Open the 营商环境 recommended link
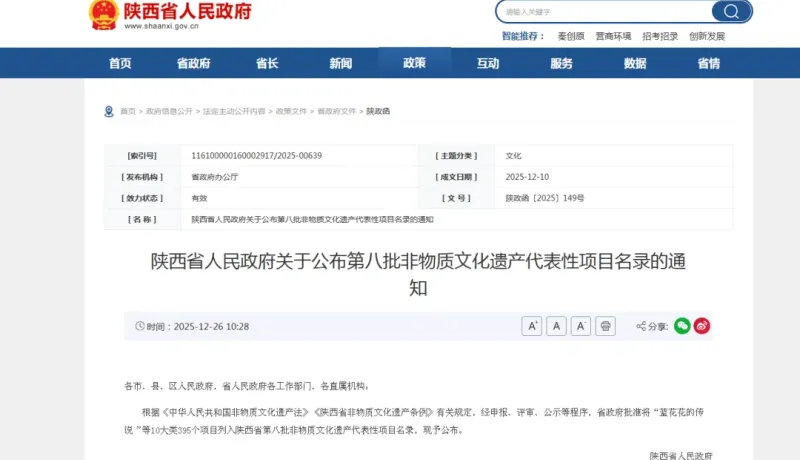The image size is (800, 460). coord(613,36)
